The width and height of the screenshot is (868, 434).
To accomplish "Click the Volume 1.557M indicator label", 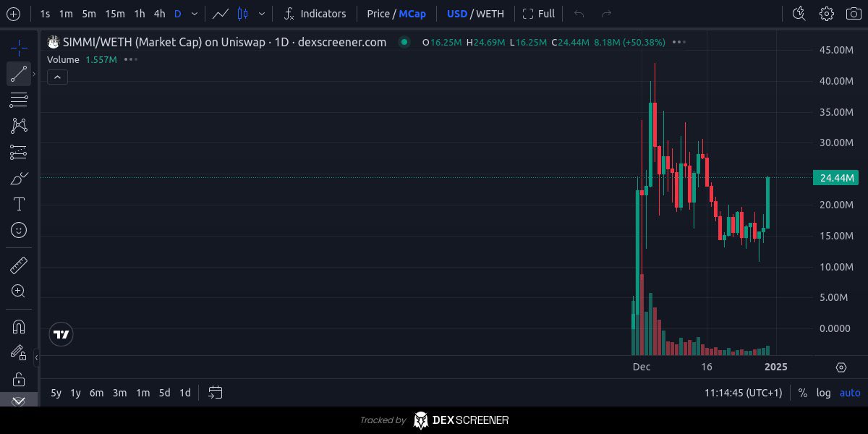I will point(82,59).
